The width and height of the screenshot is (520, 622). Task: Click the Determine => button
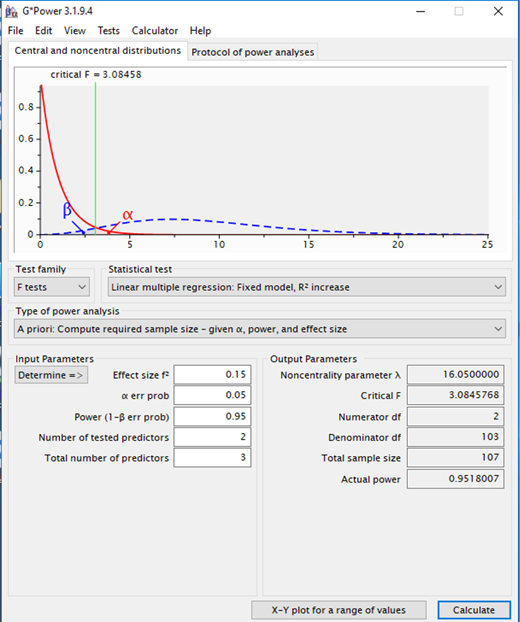(x=51, y=375)
